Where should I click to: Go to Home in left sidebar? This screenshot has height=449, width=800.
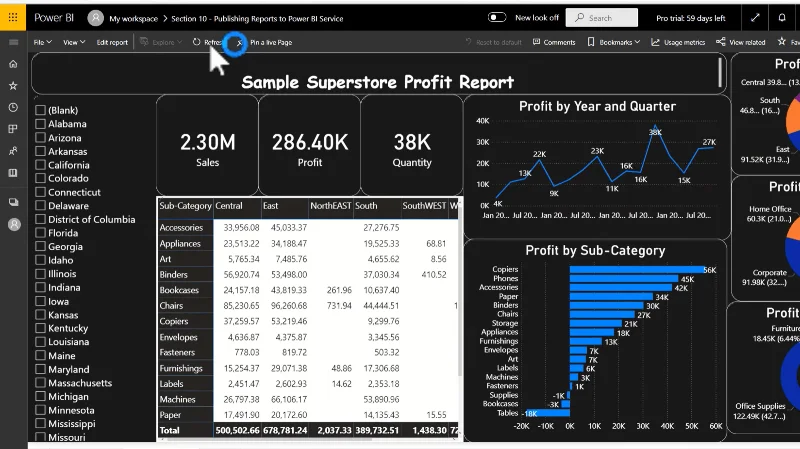point(13,64)
